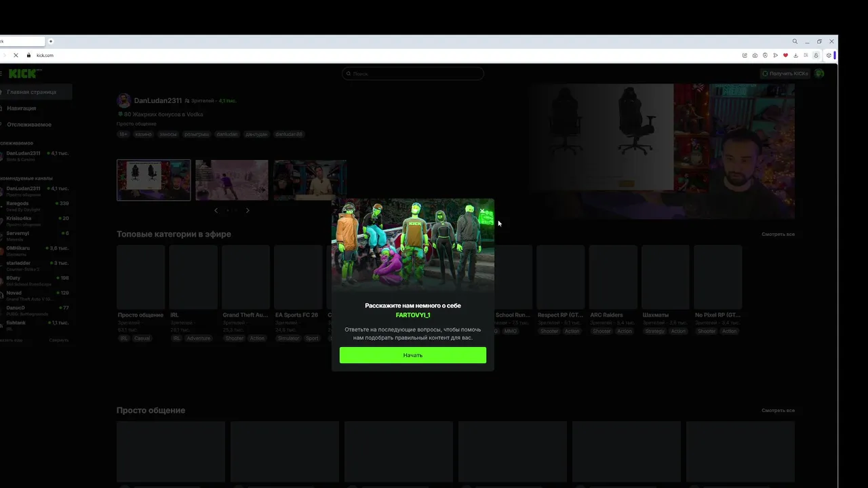This screenshot has height=488, width=868.
Task: Select the second carousel thumbnail
Action: click(232, 180)
